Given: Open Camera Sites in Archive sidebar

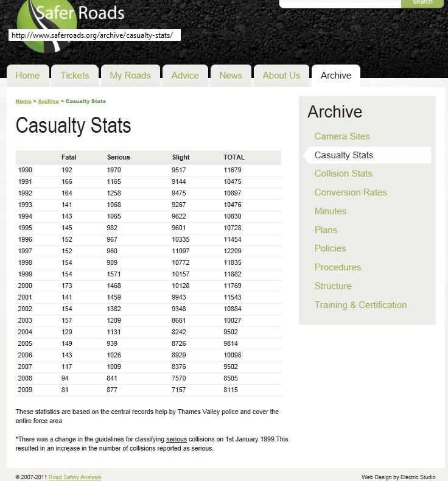Looking at the screenshot, I should coord(342,136).
